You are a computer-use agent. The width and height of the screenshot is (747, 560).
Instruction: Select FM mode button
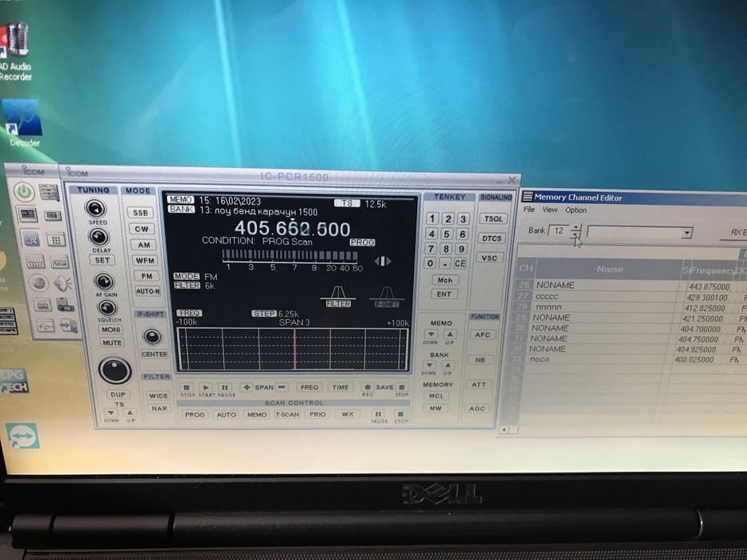click(x=147, y=276)
